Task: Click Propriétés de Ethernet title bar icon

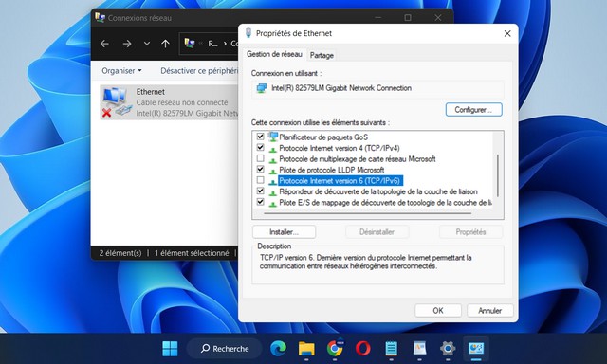Action: tap(248, 33)
